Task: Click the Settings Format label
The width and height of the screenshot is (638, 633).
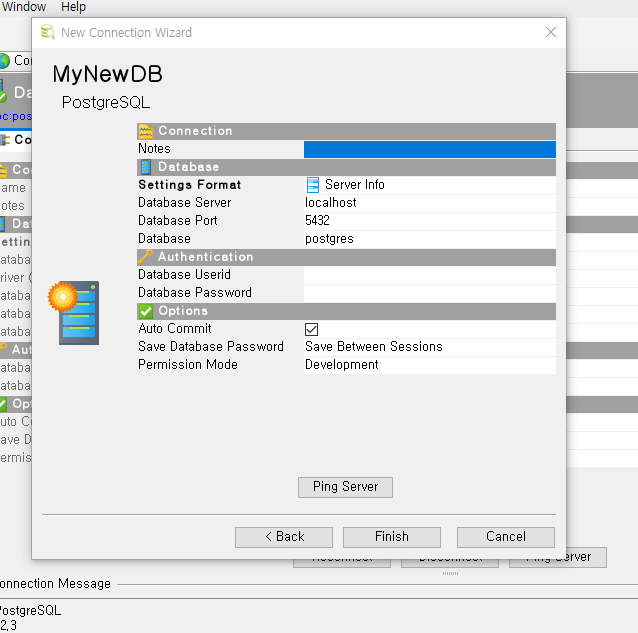Action: pos(190,185)
